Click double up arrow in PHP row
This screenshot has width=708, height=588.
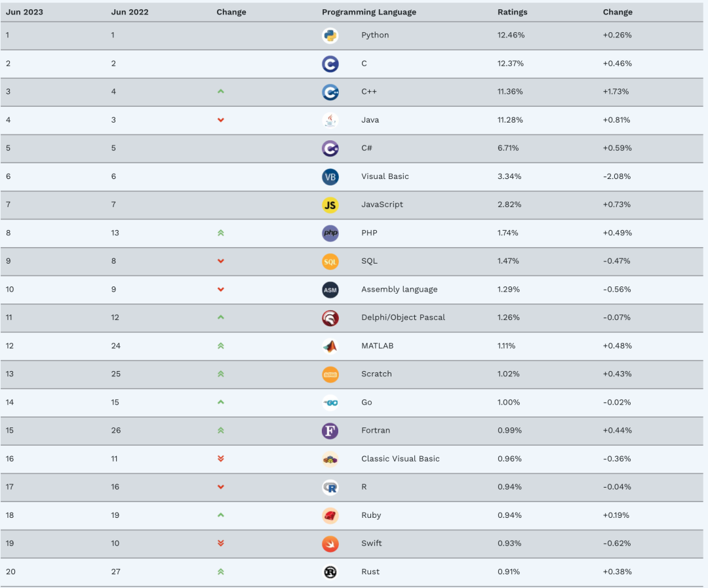click(x=221, y=233)
